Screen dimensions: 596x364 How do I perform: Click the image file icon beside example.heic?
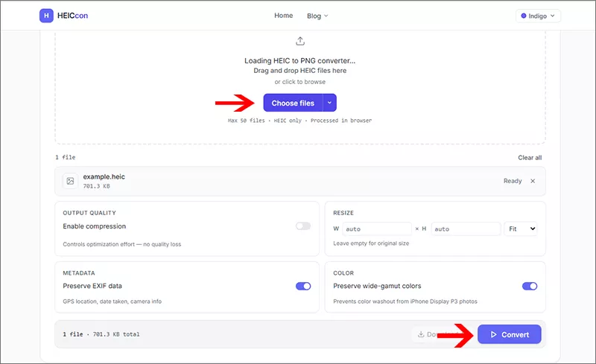(x=70, y=181)
